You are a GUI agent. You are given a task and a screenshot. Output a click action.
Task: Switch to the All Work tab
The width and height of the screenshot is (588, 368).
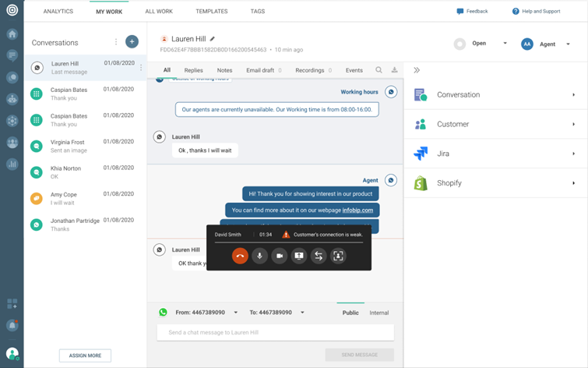pos(160,12)
